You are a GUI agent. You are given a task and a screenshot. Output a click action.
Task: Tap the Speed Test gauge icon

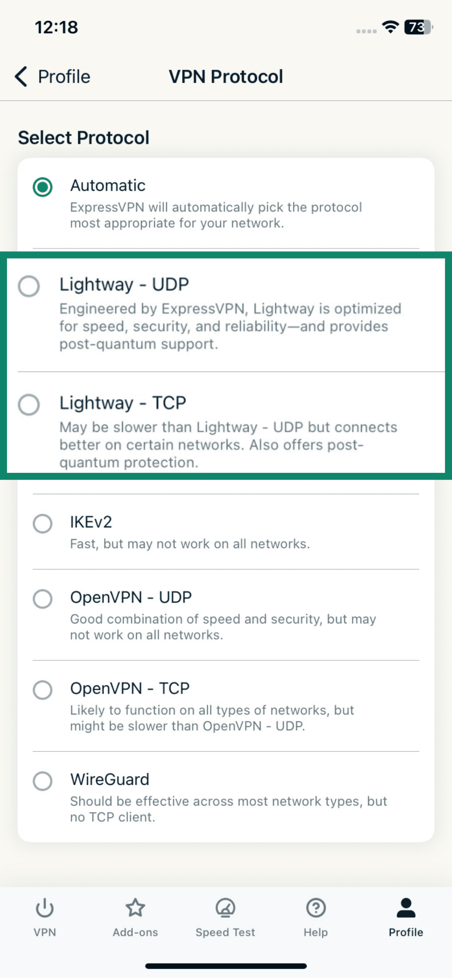(x=225, y=908)
